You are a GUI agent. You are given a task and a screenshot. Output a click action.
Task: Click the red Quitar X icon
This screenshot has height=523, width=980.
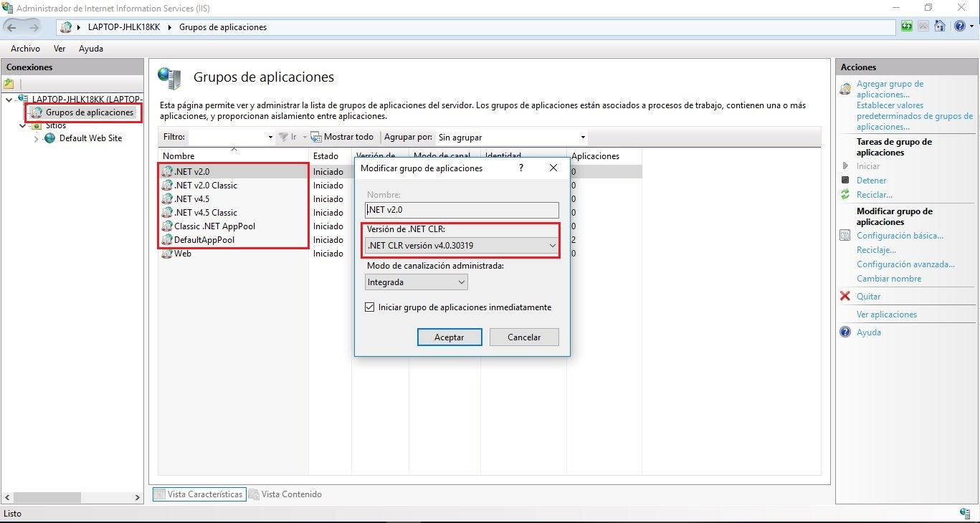(x=845, y=297)
